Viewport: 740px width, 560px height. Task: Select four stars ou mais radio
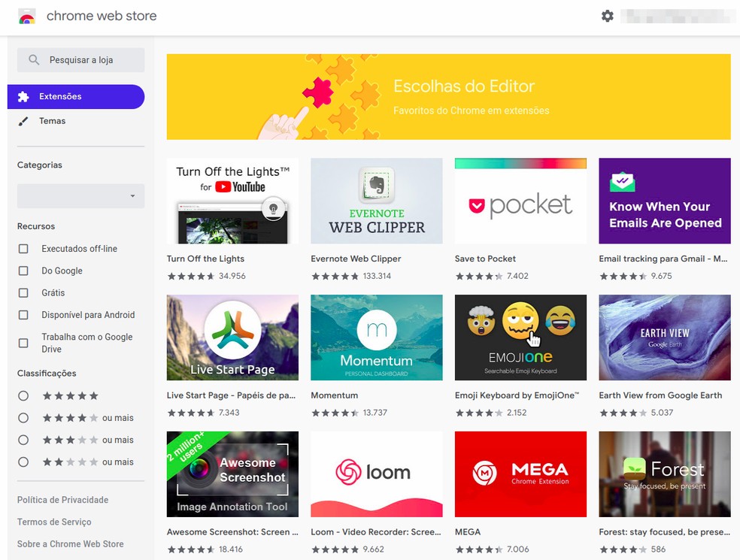(23, 418)
